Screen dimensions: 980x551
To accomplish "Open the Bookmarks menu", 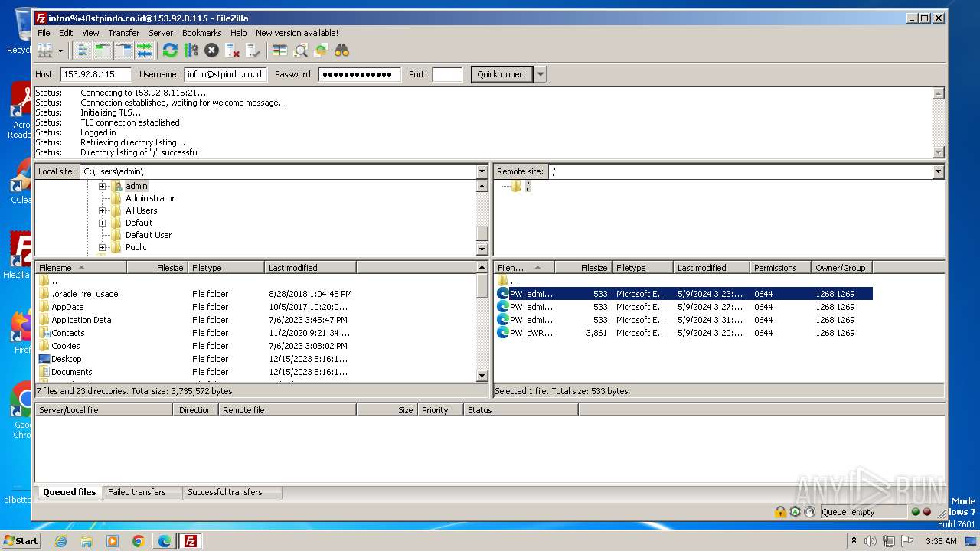I will (201, 33).
